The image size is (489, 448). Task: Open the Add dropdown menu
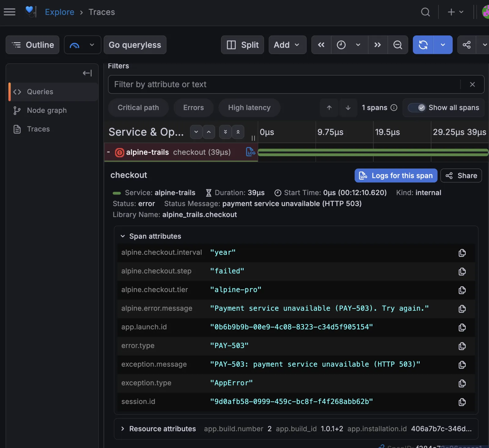pos(287,45)
